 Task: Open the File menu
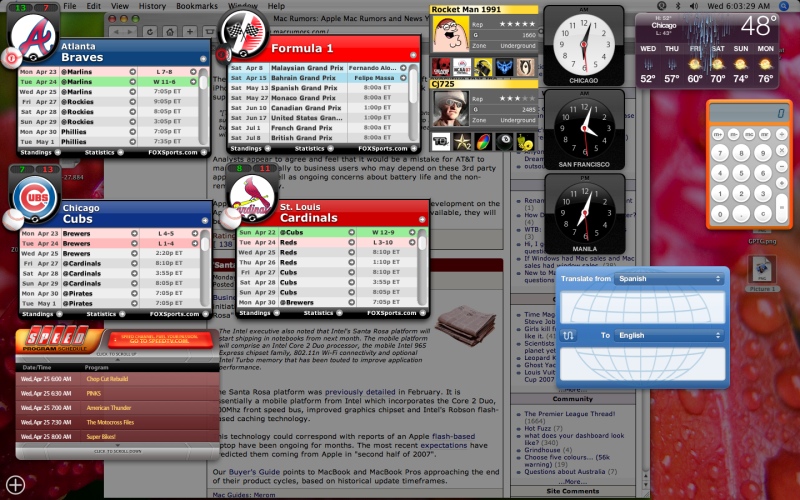coord(69,6)
